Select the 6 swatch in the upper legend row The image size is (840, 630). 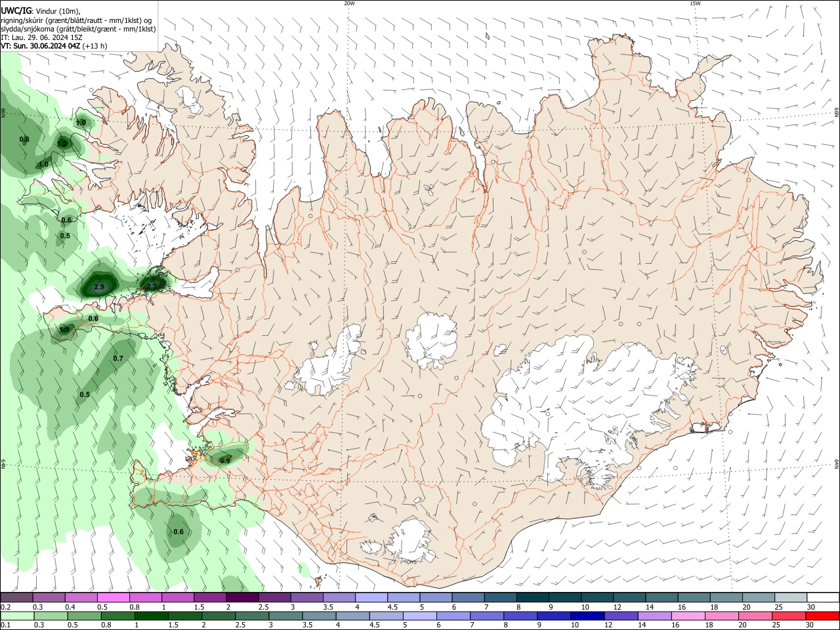(468, 597)
